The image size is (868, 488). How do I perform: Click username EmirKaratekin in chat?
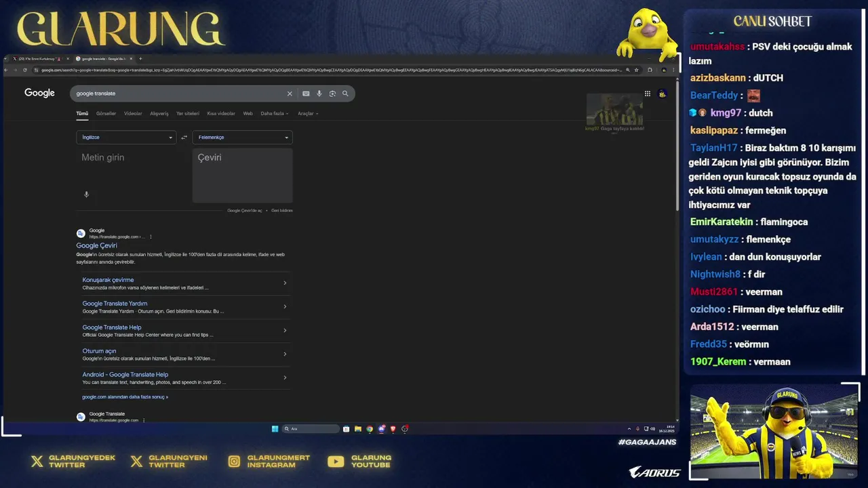tap(722, 222)
